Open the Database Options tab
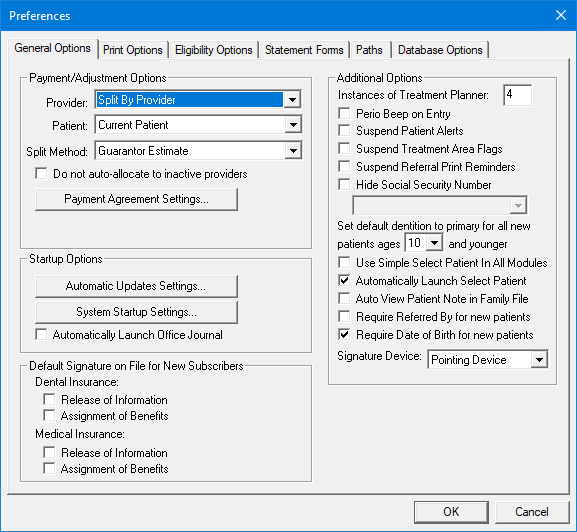The height and width of the screenshot is (532, 577). (x=440, y=50)
